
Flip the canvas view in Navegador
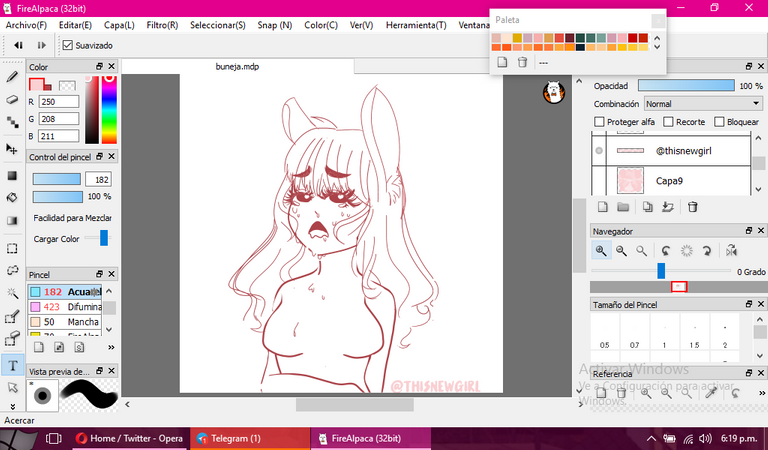tap(731, 251)
